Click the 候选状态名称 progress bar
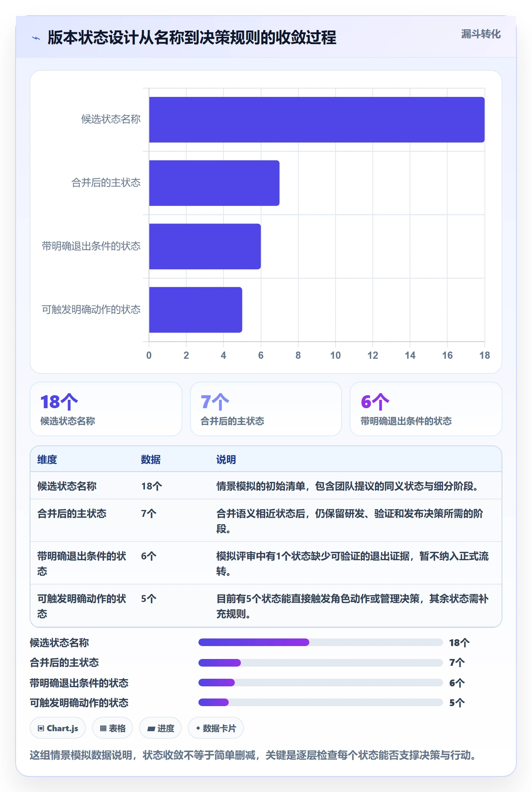Image resolution: width=532 pixels, height=792 pixels. click(321, 642)
